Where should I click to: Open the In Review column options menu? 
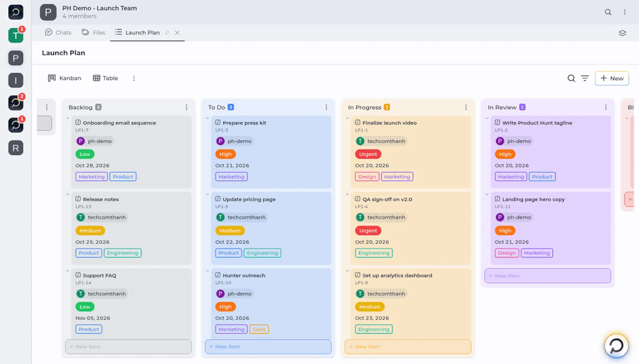(605, 107)
